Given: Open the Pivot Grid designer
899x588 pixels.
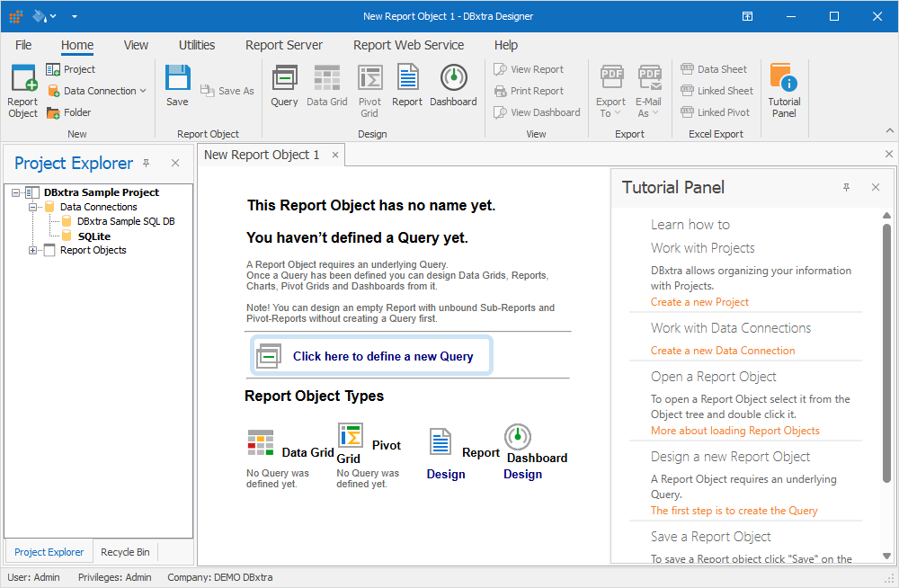Looking at the screenshot, I should (x=369, y=85).
